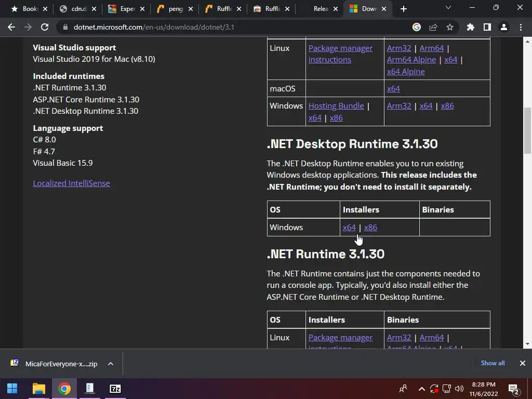Click the scrollbar up arrow
The width and height of the screenshot is (532, 399).
click(x=527, y=42)
